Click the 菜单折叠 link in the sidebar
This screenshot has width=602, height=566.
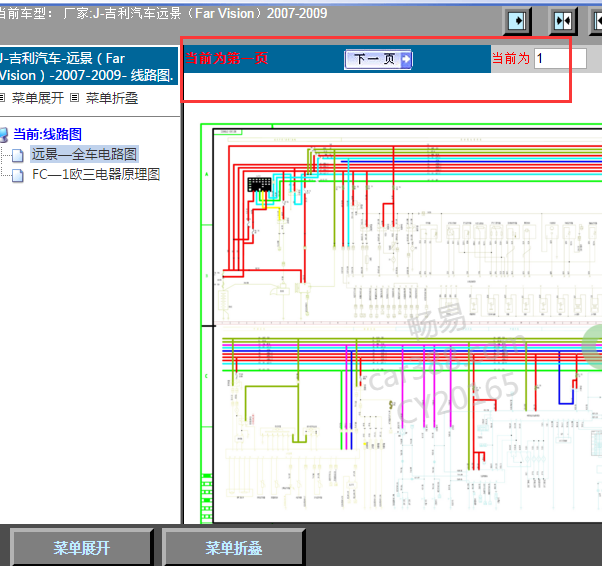(112, 98)
